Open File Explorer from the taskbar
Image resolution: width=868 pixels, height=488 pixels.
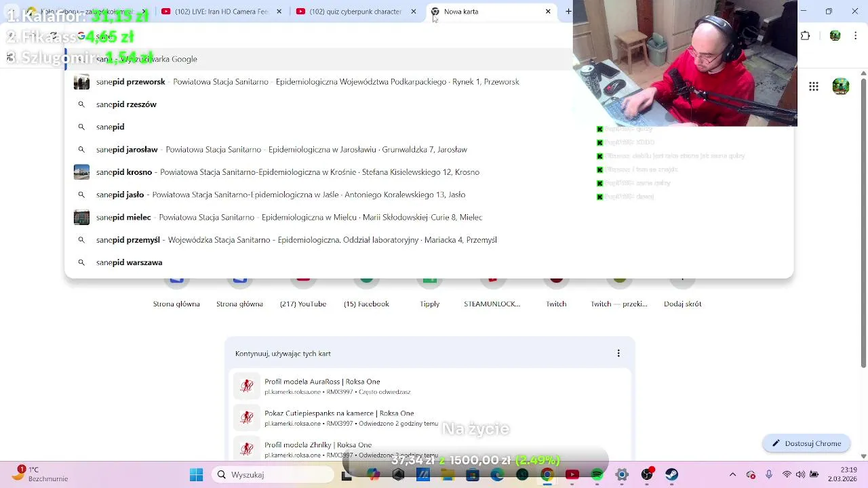[x=448, y=474]
